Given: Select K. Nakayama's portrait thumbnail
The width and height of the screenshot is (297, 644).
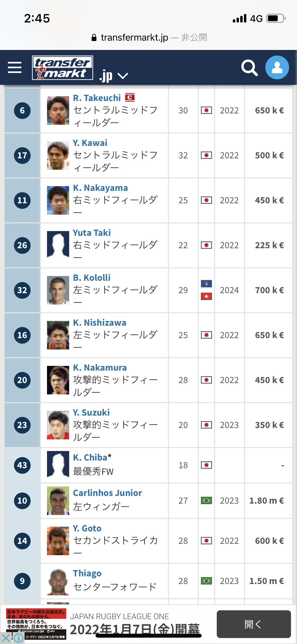Looking at the screenshot, I should click(x=58, y=200).
